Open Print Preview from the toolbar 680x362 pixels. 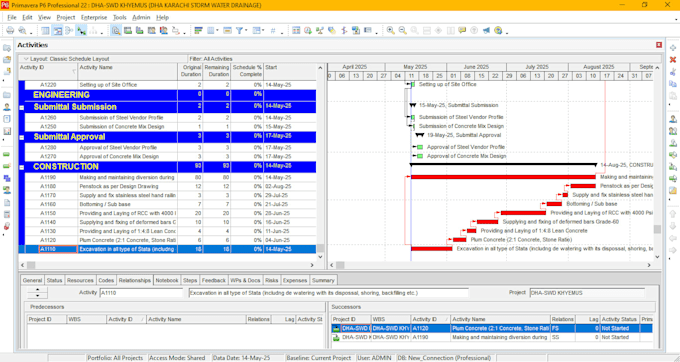[22, 30]
